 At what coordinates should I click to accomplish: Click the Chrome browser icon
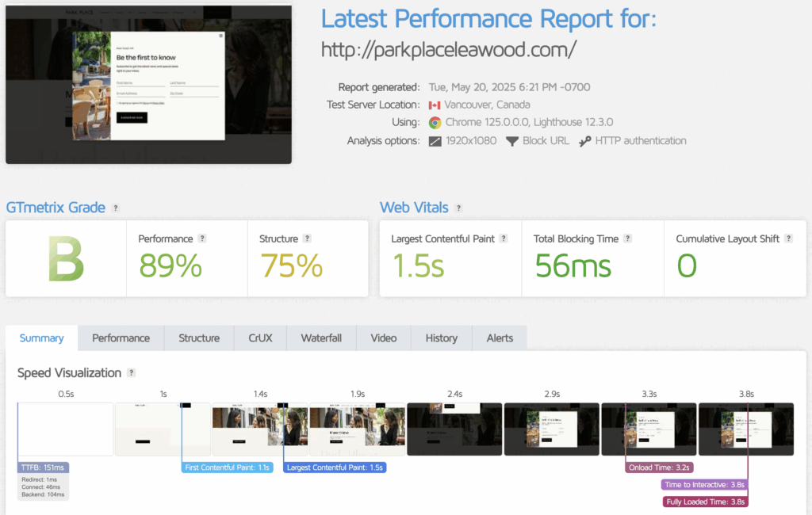[x=435, y=123]
